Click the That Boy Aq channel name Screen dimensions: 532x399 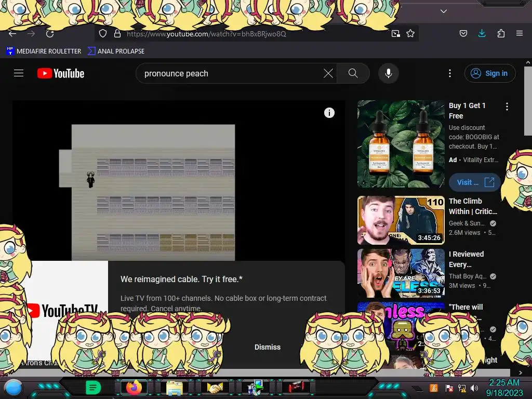[x=468, y=276]
